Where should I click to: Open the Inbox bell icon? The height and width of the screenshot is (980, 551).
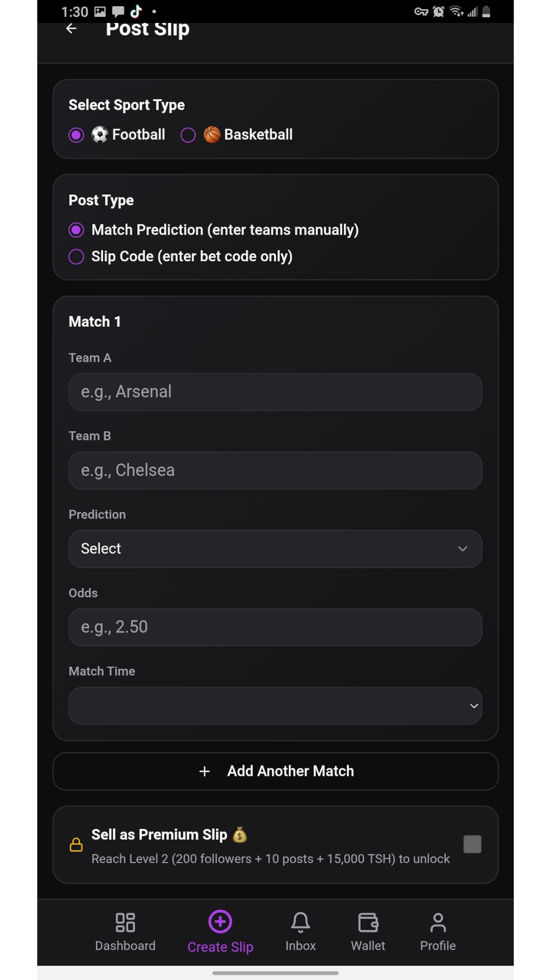[x=300, y=922]
